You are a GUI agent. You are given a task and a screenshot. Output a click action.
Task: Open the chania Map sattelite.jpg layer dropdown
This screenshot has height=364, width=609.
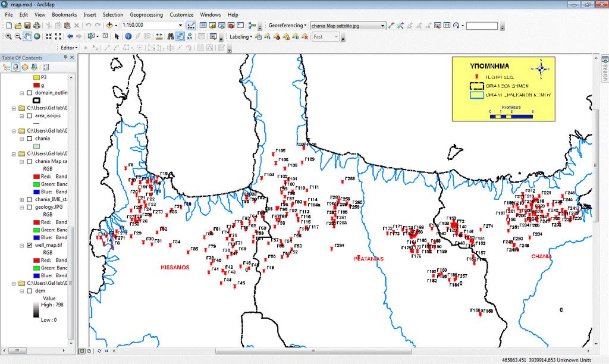[382, 26]
